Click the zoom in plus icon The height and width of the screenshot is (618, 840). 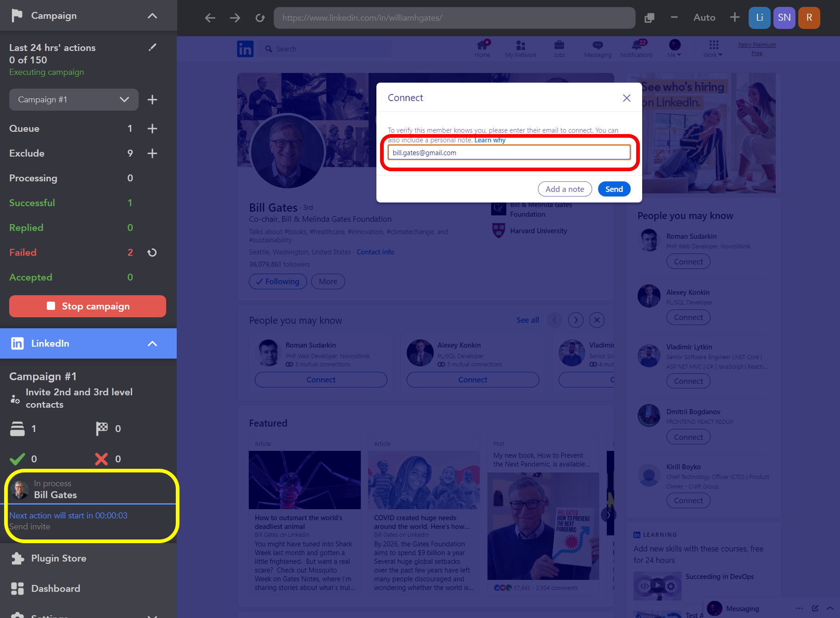click(734, 17)
